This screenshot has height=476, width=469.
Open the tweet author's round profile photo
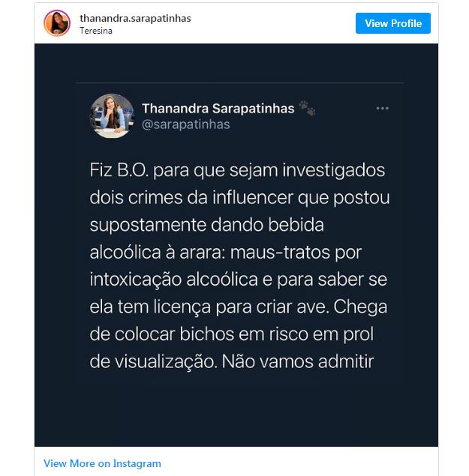[112, 116]
